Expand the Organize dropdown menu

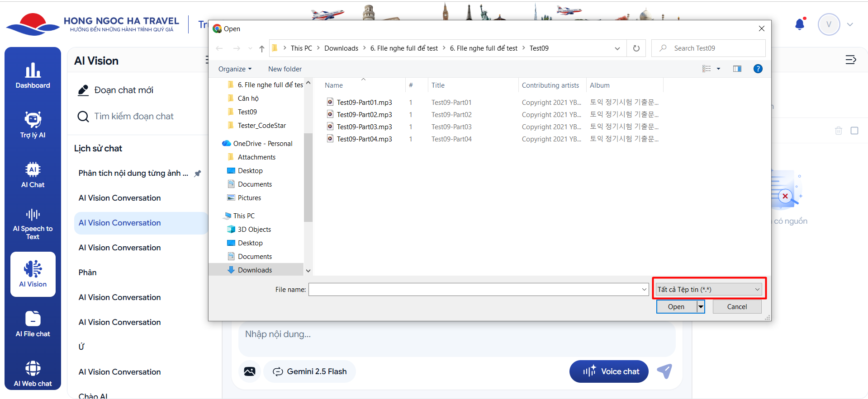pos(235,69)
